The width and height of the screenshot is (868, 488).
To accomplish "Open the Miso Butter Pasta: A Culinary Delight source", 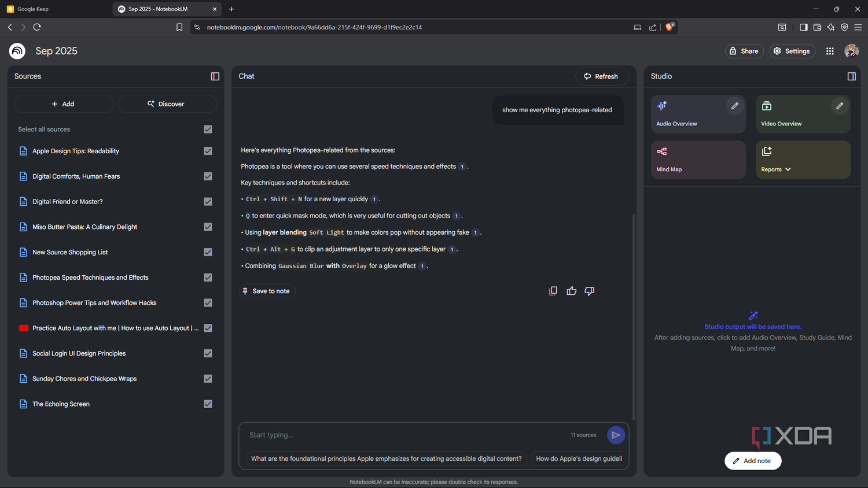I will tap(84, 227).
